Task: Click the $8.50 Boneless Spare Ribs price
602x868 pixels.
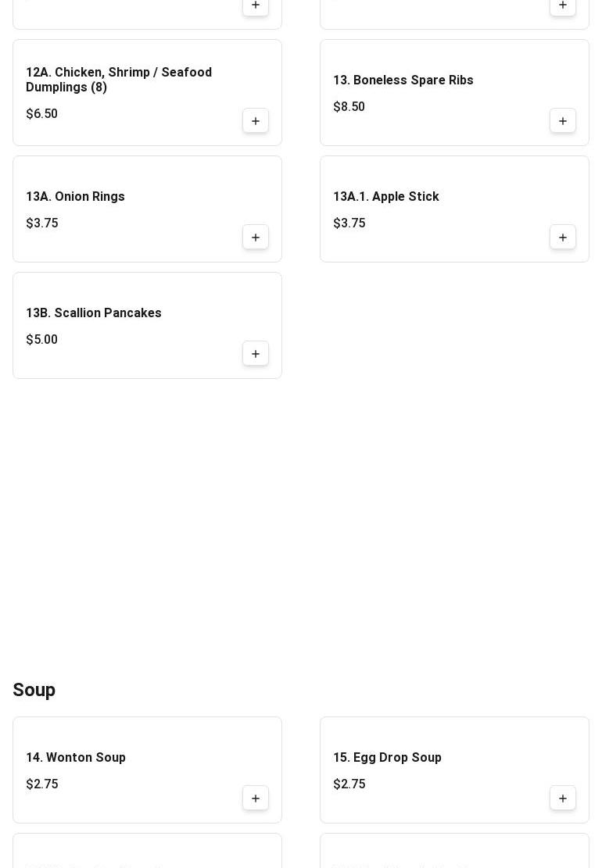Action: tap(349, 107)
